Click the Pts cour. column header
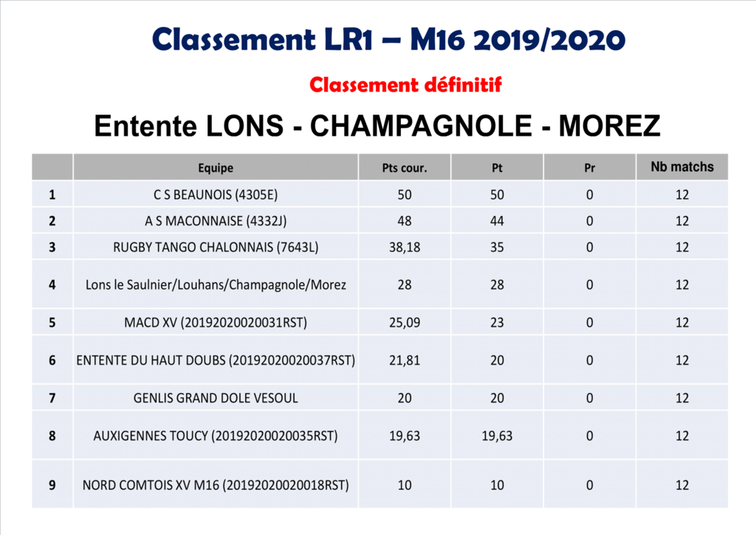This screenshot has width=756, height=535. 405,168
